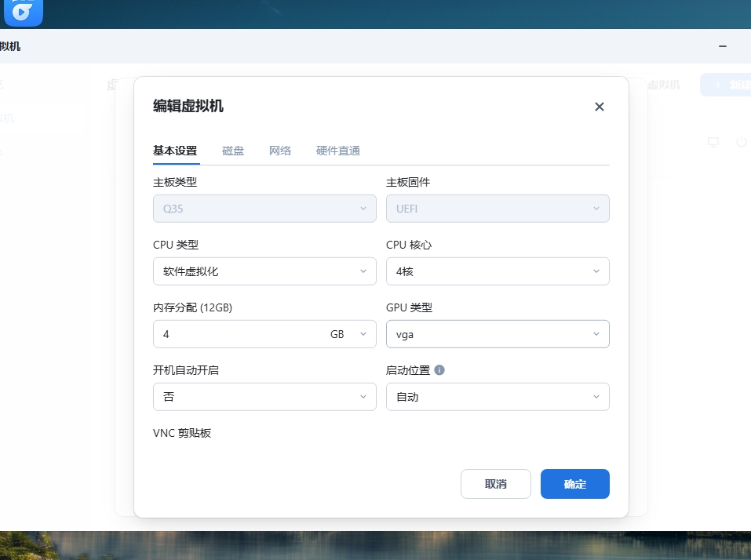
Task: Open the CPU 核心 dropdown showing 4核
Action: click(x=498, y=271)
